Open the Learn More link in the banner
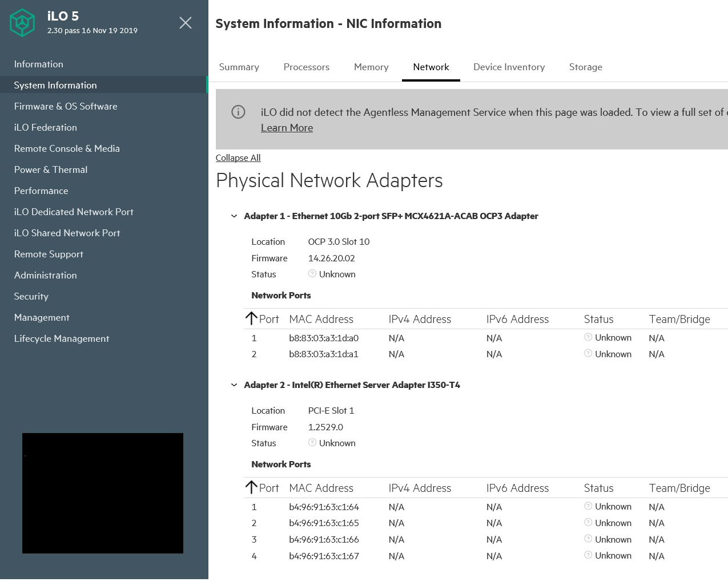Screen dimensions: 728x586 [x=287, y=127]
